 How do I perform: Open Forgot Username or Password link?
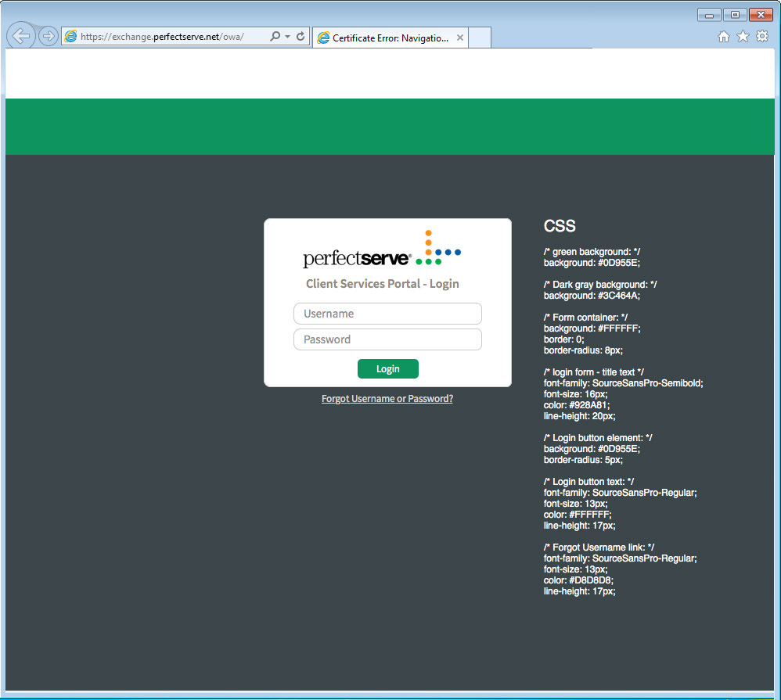tap(387, 399)
